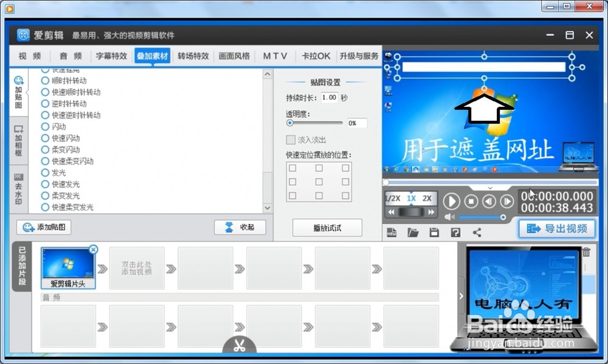This screenshot has width=608, height=364.
Task: Click the preview playback progress bar
Action: point(490,182)
